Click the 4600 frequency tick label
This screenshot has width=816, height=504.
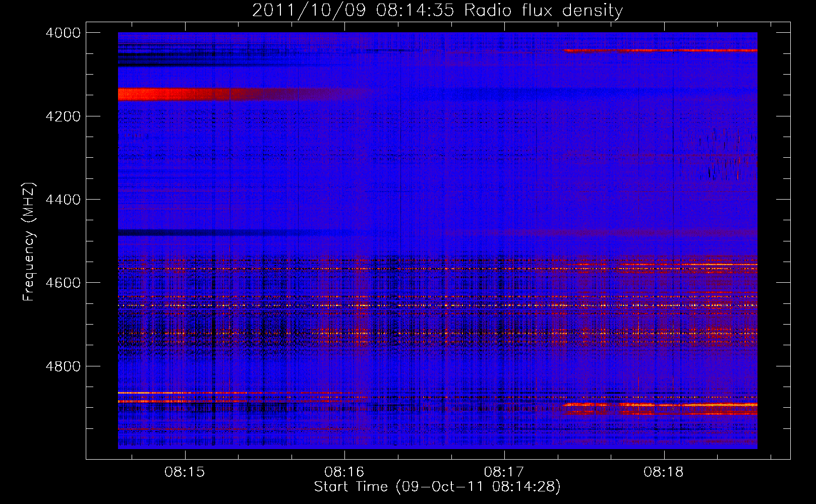point(63,283)
